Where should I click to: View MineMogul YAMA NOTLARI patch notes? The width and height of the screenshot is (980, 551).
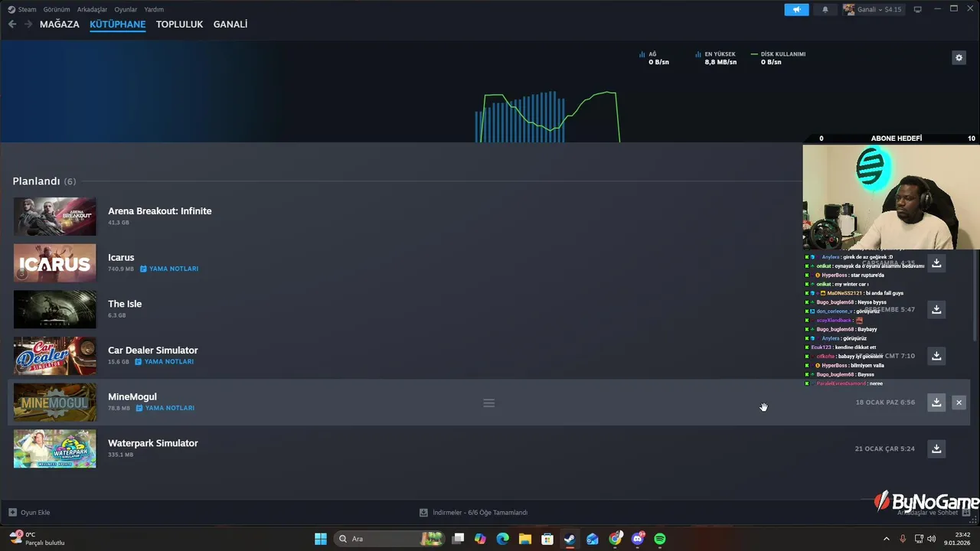tap(165, 408)
